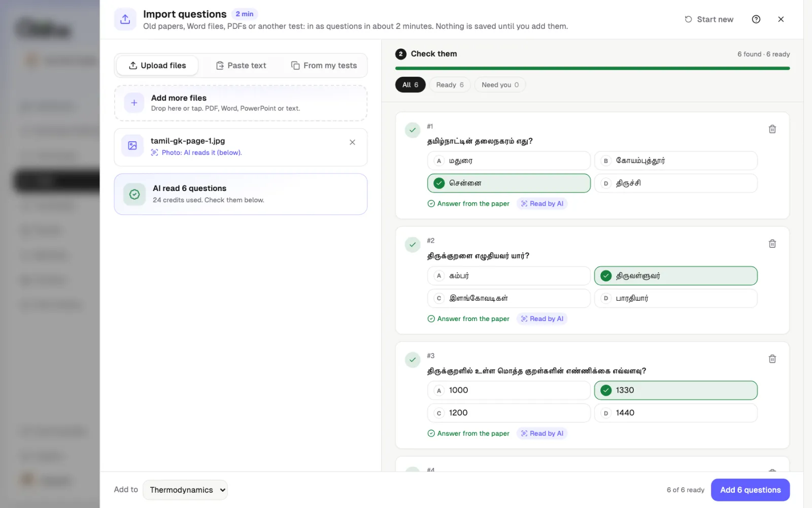Click Add 6 questions button
This screenshot has height=508, width=812.
tap(750, 490)
